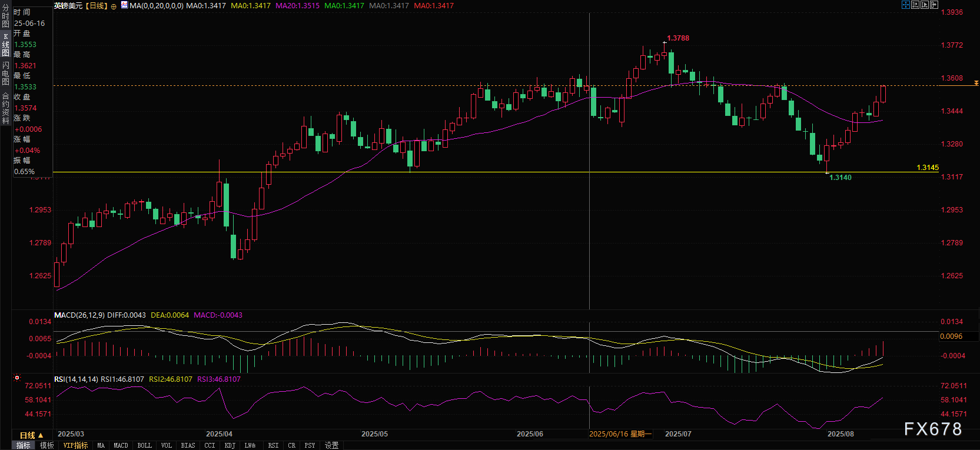The height and width of the screenshot is (450, 980).
Task: Switch to 闪电图 chart mode
Action: pyautogui.click(x=5, y=74)
